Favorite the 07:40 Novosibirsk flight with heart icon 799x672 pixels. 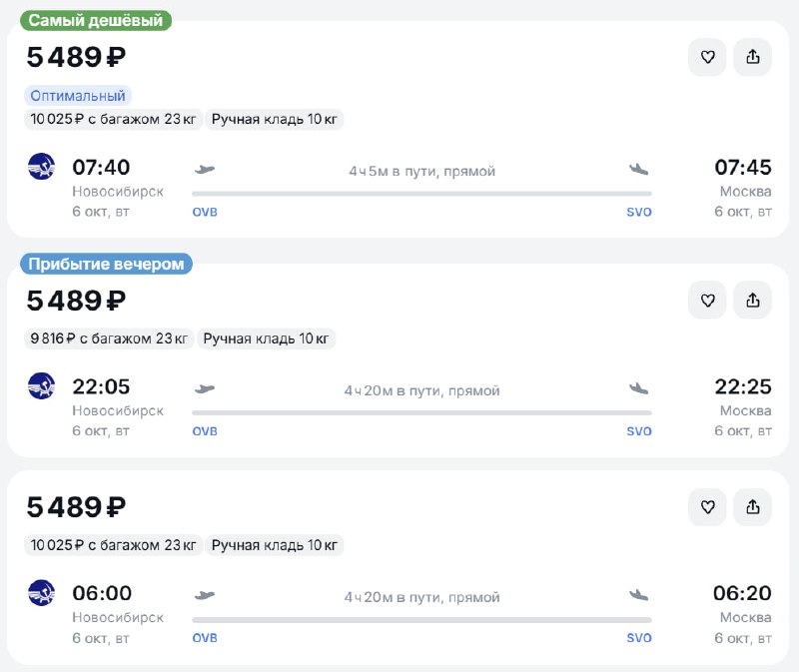(x=707, y=57)
